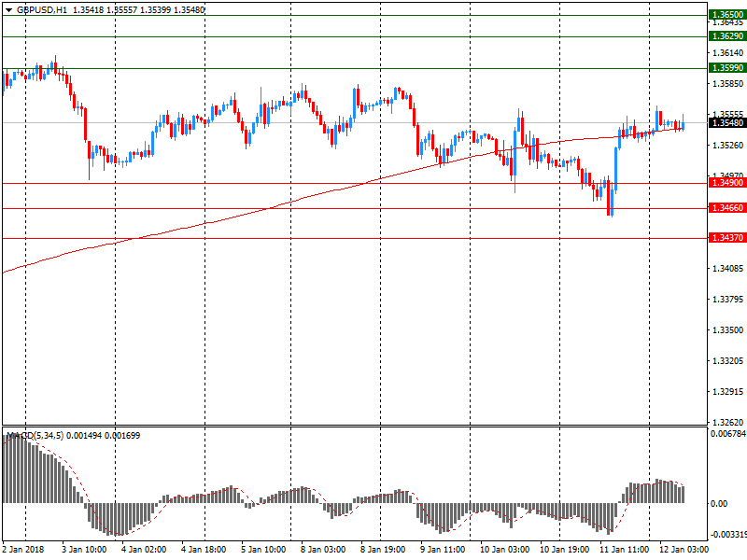This screenshot has width=747, height=560.
Task: Click the 1.36140 price scale value
Action: (x=728, y=53)
